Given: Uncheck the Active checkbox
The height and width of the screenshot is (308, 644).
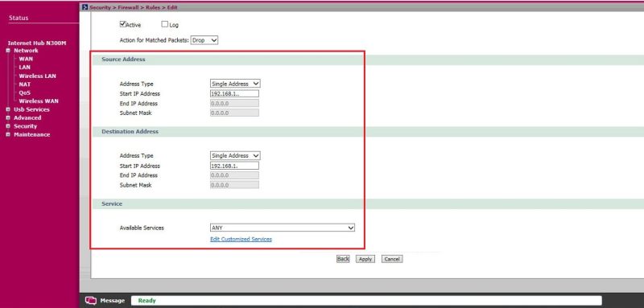Looking at the screenshot, I should pos(122,24).
